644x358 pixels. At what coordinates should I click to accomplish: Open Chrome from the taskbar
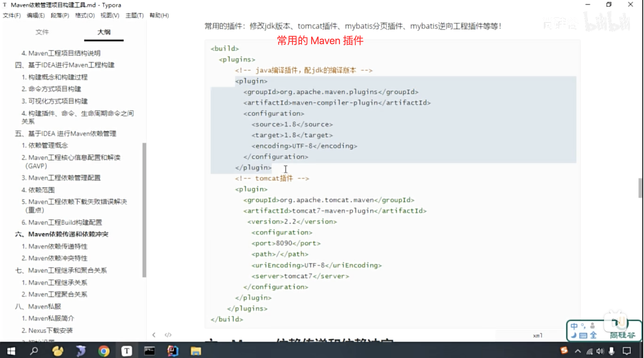click(104, 351)
